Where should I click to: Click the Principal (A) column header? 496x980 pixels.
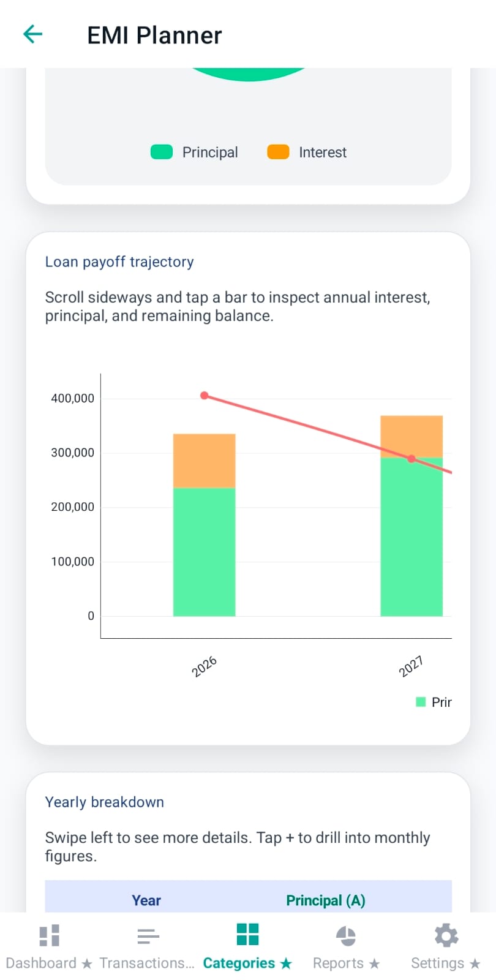coord(325,900)
